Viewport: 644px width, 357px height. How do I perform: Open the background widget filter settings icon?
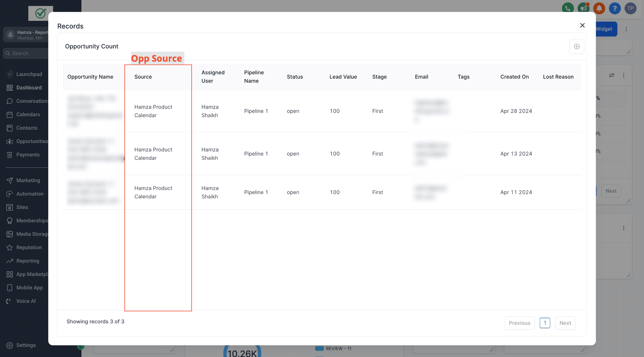click(x=612, y=75)
